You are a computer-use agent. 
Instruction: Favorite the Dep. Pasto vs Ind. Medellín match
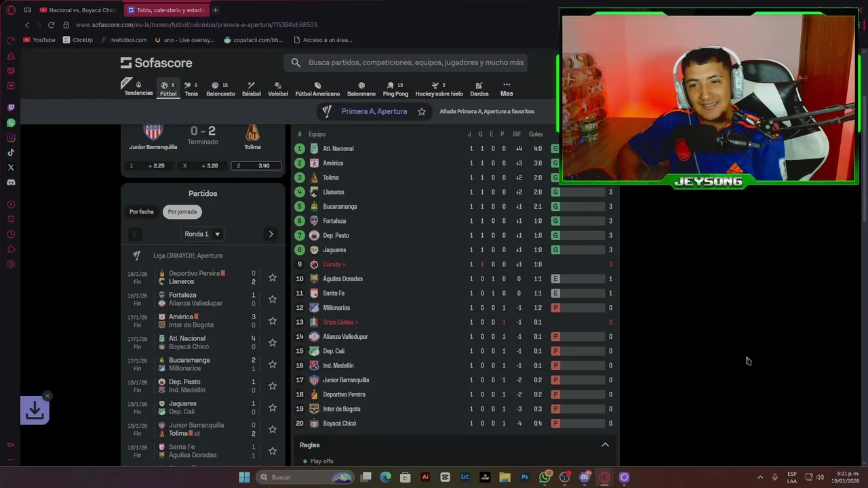(x=272, y=386)
